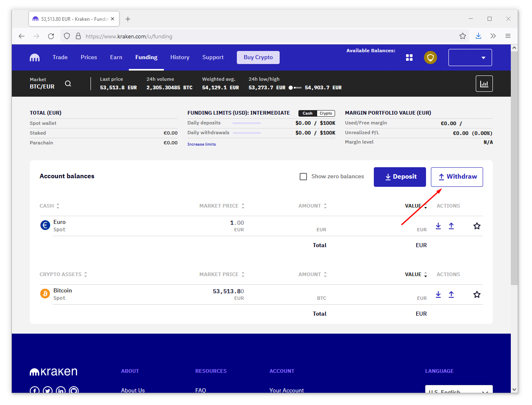Switch funding limits to Crypto
The height and width of the screenshot is (405, 532).
point(326,113)
